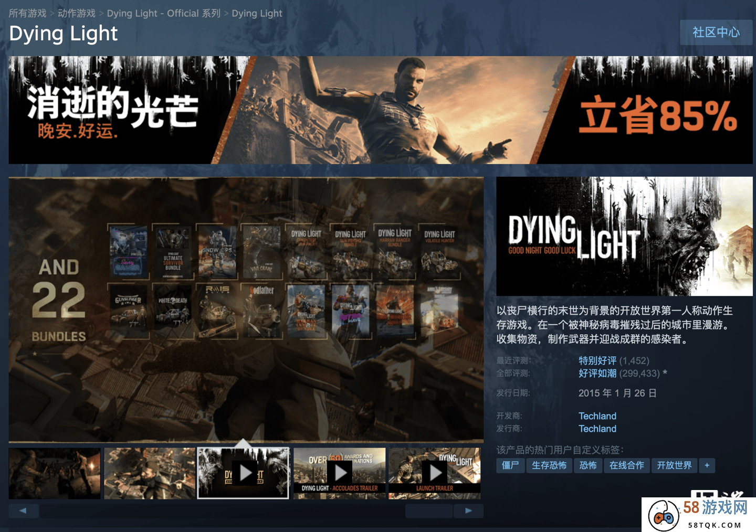The height and width of the screenshot is (532, 756).
Task: Select the 僵尸 tag
Action: [x=510, y=465]
